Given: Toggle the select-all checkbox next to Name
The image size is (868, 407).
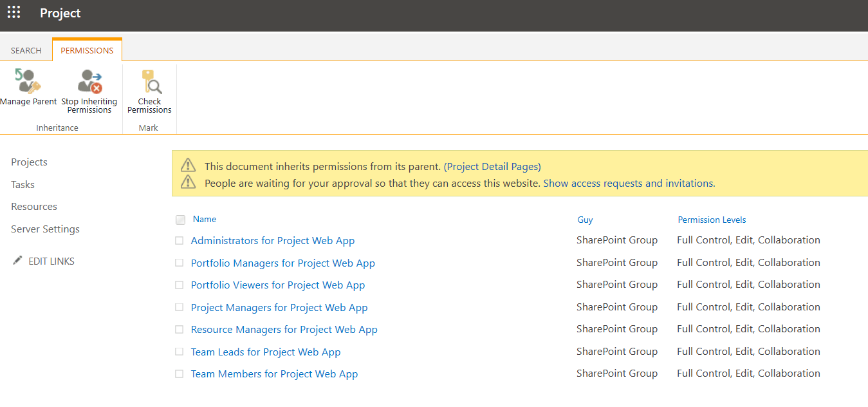Looking at the screenshot, I should coord(180,220).
